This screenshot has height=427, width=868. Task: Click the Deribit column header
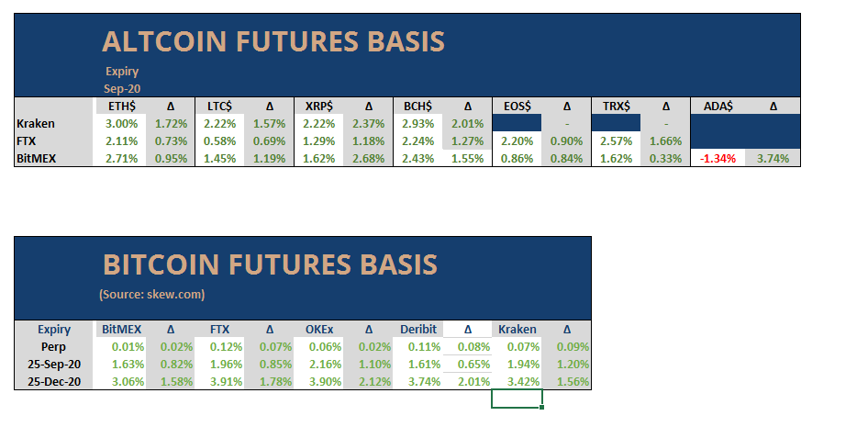(x=417, y=329)
